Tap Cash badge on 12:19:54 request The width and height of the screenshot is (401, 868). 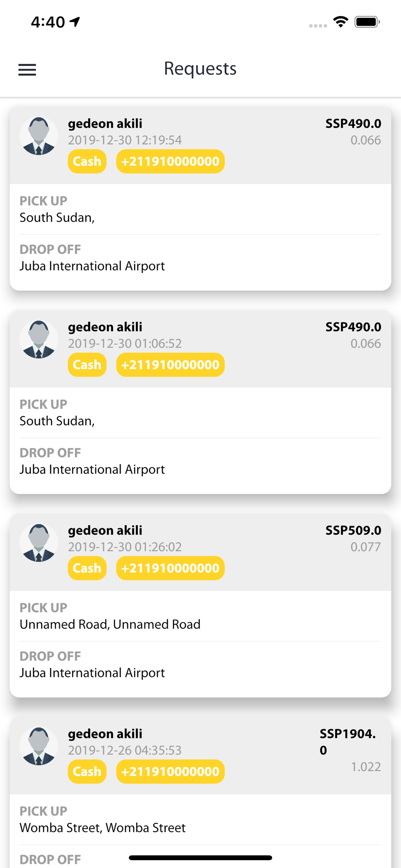pos(87,161)
